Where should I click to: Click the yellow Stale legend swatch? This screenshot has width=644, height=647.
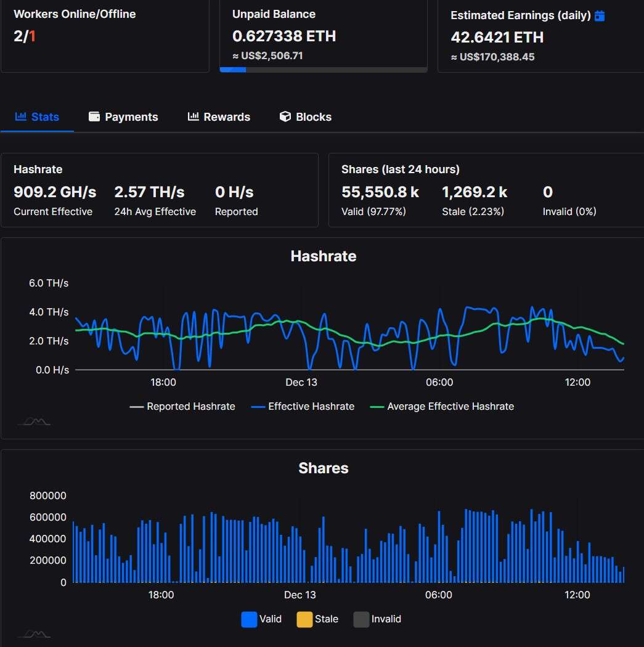pyautogui.click(x=304, y=619)
